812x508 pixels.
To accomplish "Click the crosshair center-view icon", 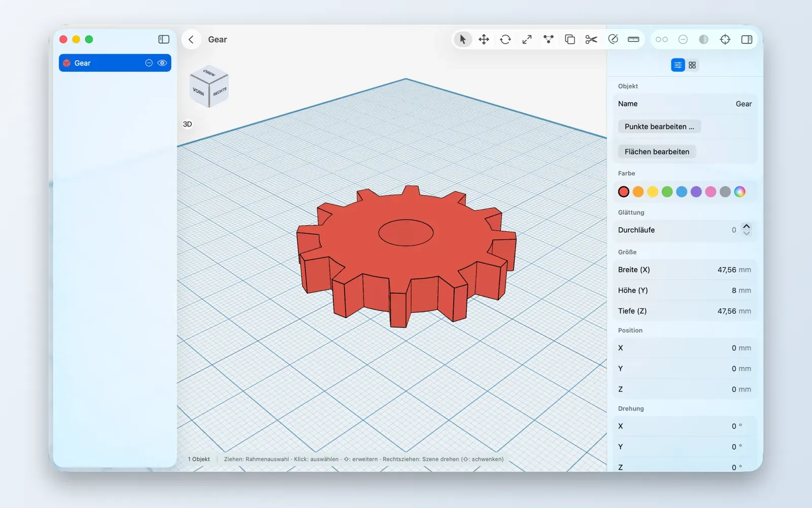I will point(725,39).
